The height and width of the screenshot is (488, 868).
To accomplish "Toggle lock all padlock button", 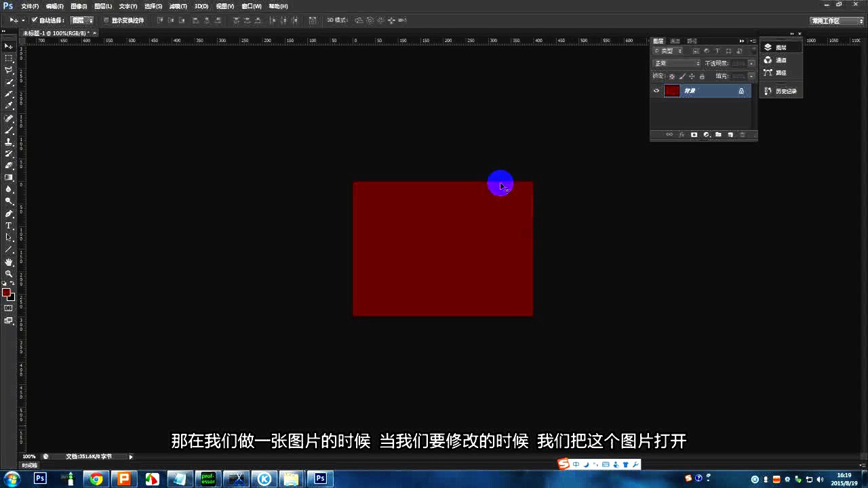I will (x=702, y=77).
